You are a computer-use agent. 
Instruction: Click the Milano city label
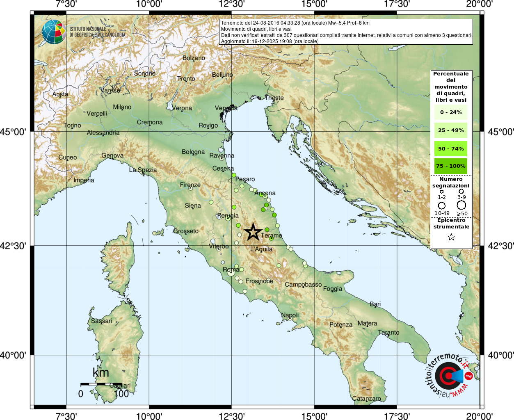pyautogui.click(x=122, y=107)
